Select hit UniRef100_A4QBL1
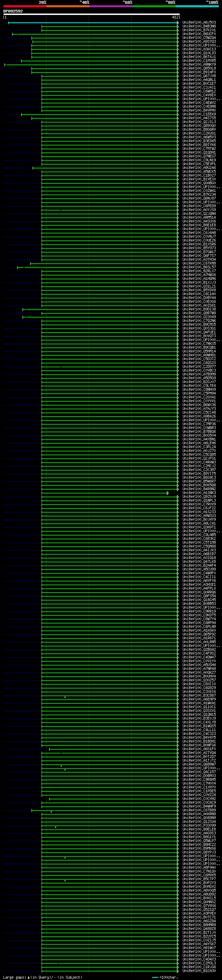Viewport: 222px width, 980px height. pos(199,80)
